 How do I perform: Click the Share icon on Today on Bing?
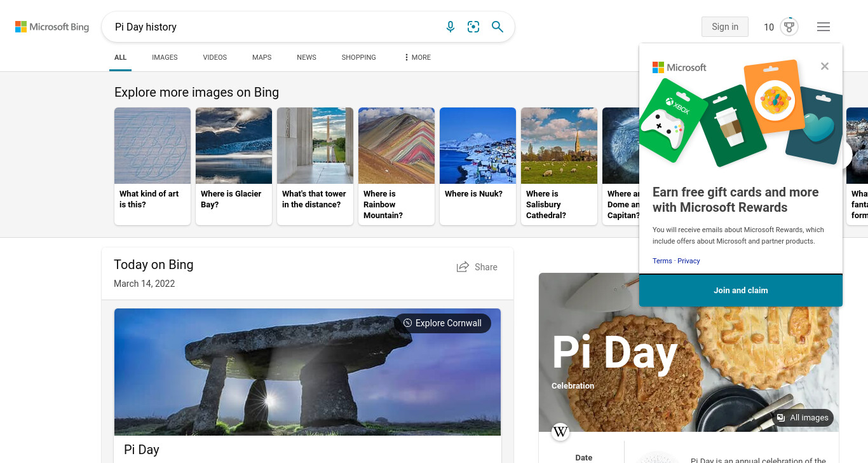(x=463, y=267)
